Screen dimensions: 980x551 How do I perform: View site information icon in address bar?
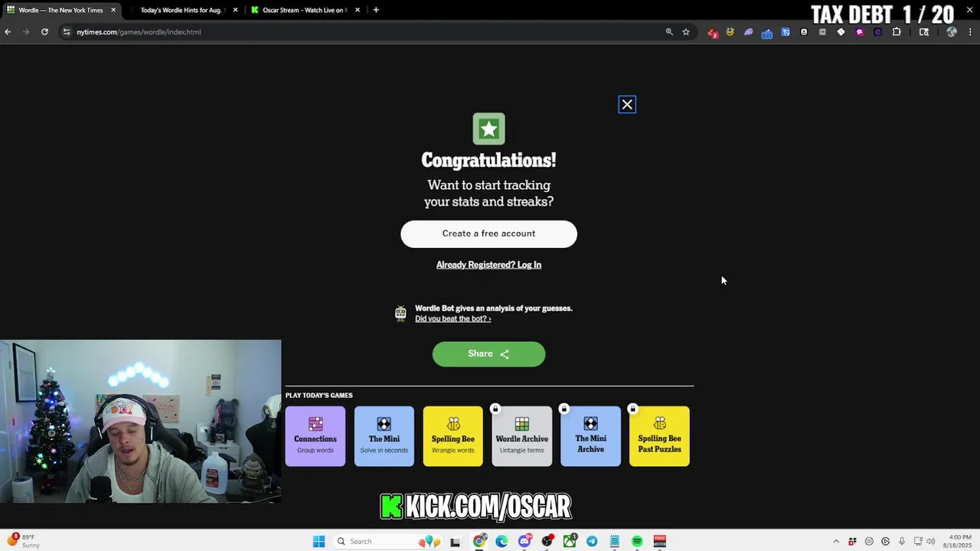coord(67,32)
